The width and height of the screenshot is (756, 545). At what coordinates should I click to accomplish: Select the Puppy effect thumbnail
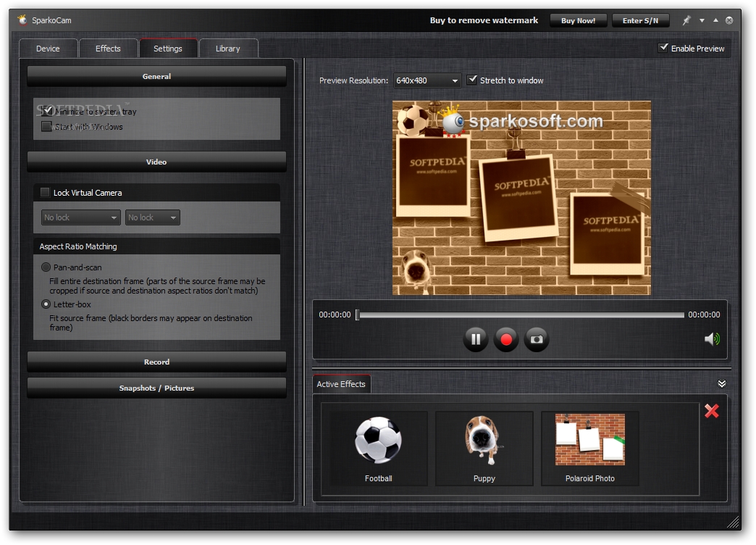pos(484,449)
